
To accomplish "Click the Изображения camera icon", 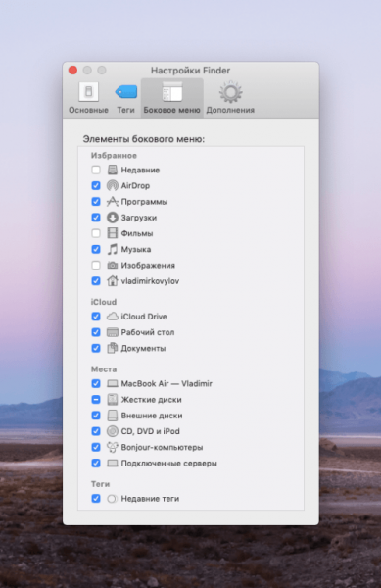I will click(x=113, y=266).
